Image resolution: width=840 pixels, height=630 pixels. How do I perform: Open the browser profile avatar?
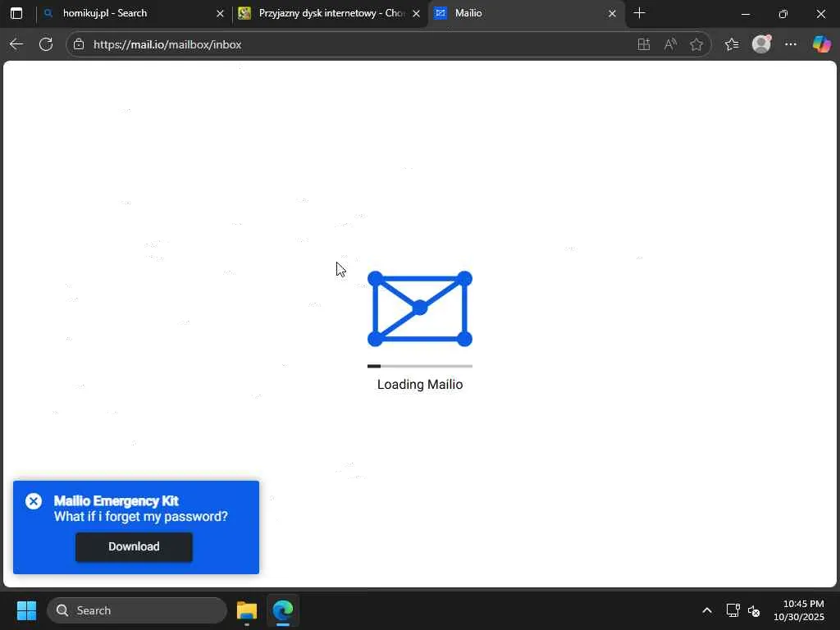[761, 44]
